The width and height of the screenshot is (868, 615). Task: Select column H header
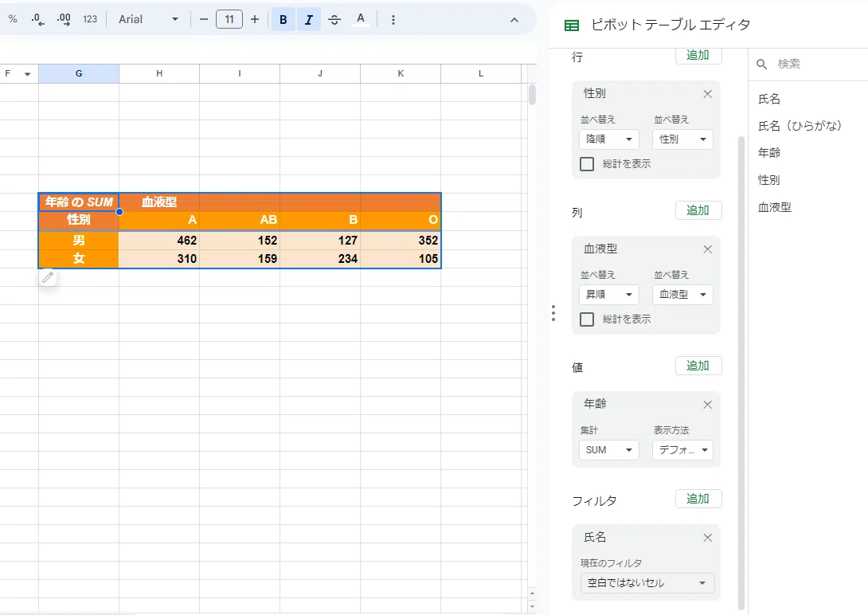click(159, 73)
